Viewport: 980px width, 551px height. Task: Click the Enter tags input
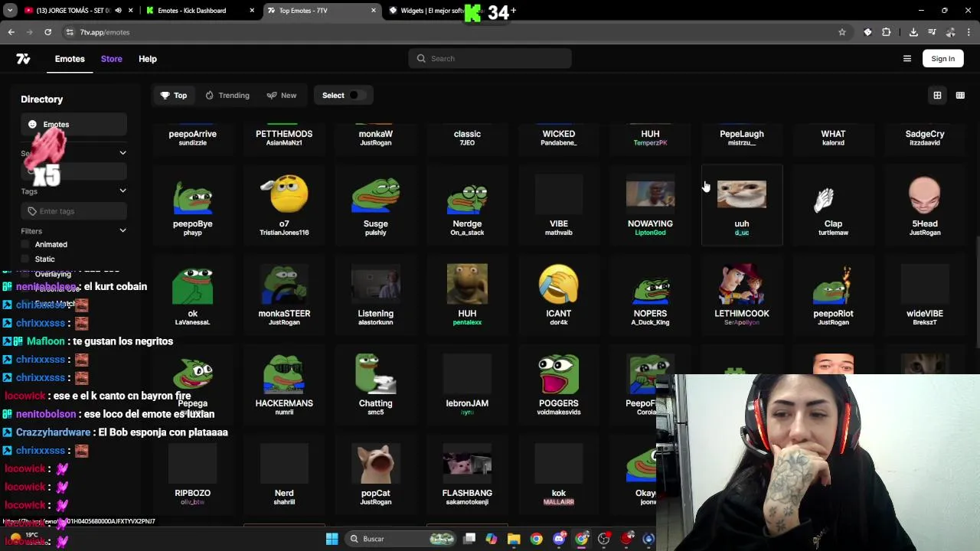coord(73,211)
